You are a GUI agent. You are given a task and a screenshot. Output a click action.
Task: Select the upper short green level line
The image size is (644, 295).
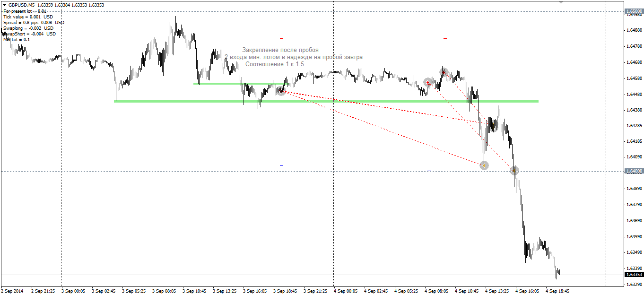[241, 84]
